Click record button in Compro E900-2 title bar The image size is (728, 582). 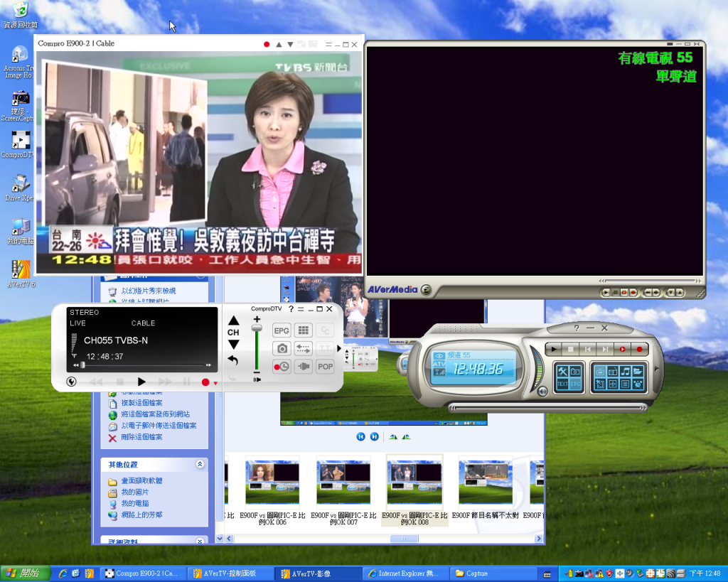click(267, 45)
